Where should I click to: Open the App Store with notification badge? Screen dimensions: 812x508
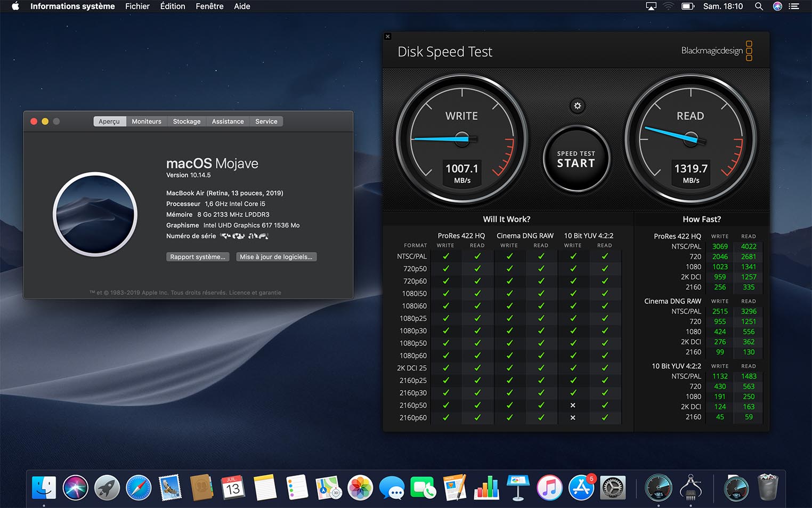coord(581,487)
